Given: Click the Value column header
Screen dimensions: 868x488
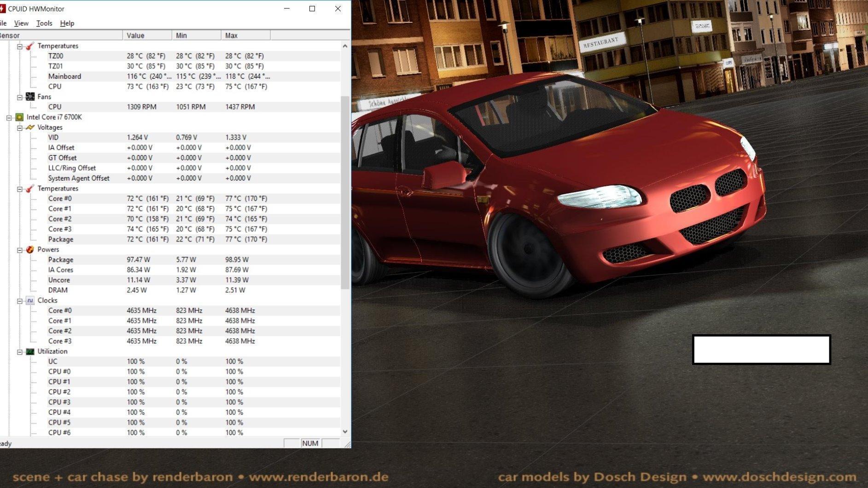Looking at the screenshot, I should (147, 35).
